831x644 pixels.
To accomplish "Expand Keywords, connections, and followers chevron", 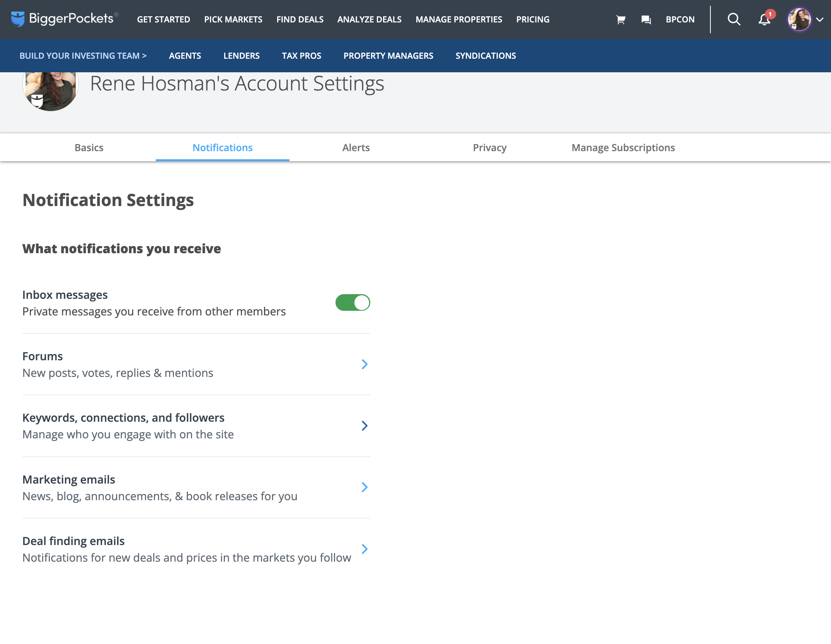I will pyautogui.click(x=364, y=426).
